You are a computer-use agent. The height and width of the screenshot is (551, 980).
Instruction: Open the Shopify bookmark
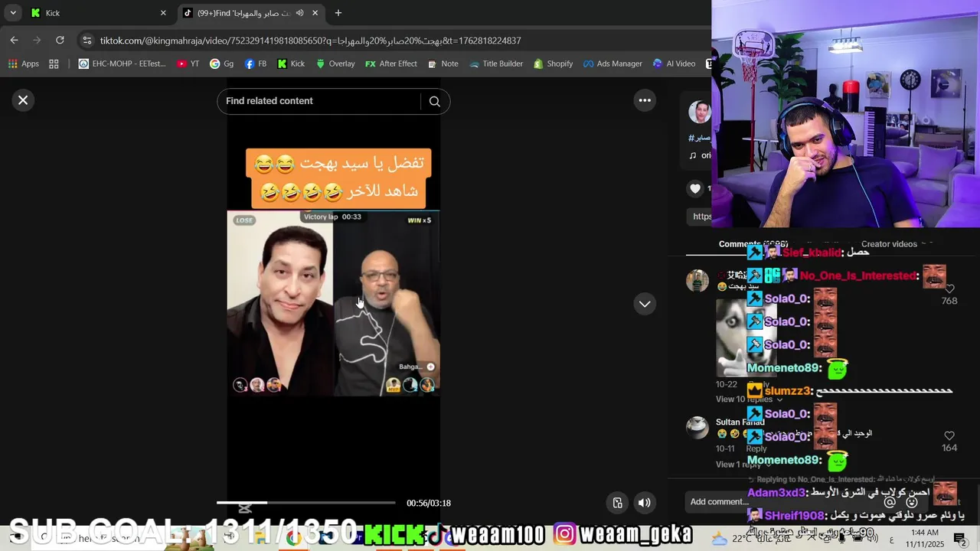click(x=553, y=64)
